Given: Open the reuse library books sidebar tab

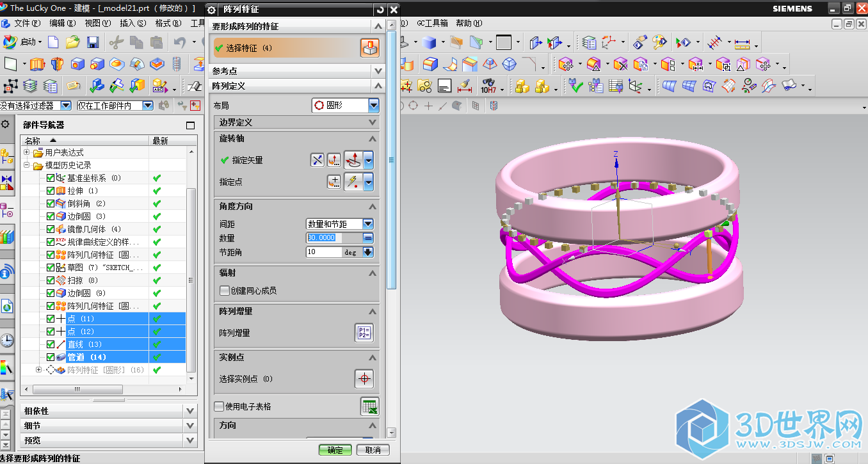Looking at the screenshot, I should [x=6, y=237].
